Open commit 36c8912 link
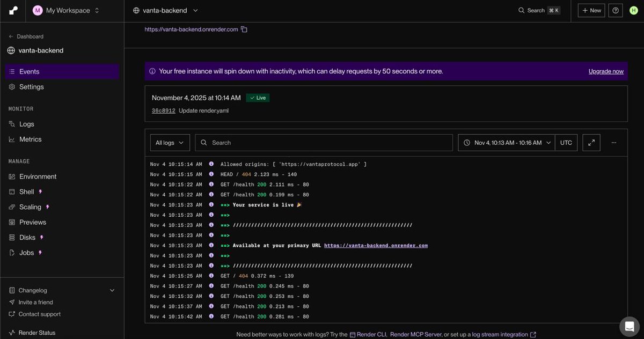Image resolution: width=644 pixels, height=339 pixels. (x=164, y=110)
